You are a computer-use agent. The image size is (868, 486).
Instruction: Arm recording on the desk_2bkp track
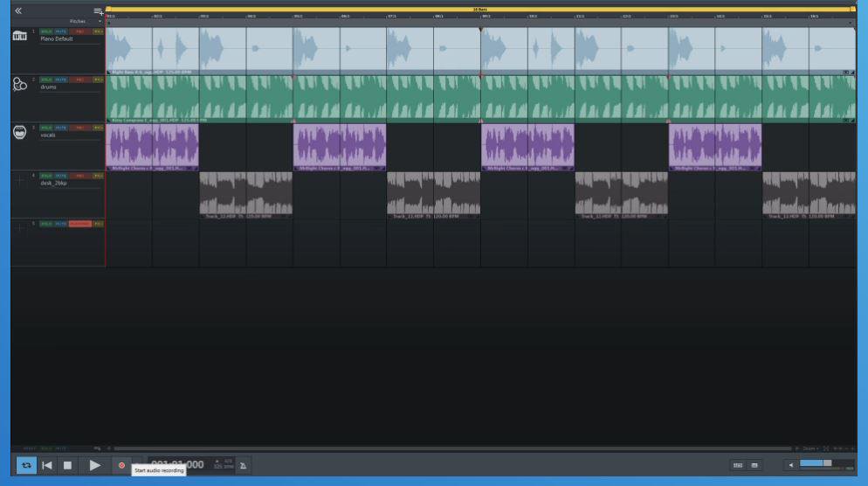pyautogui.click(x=79, y=176)
